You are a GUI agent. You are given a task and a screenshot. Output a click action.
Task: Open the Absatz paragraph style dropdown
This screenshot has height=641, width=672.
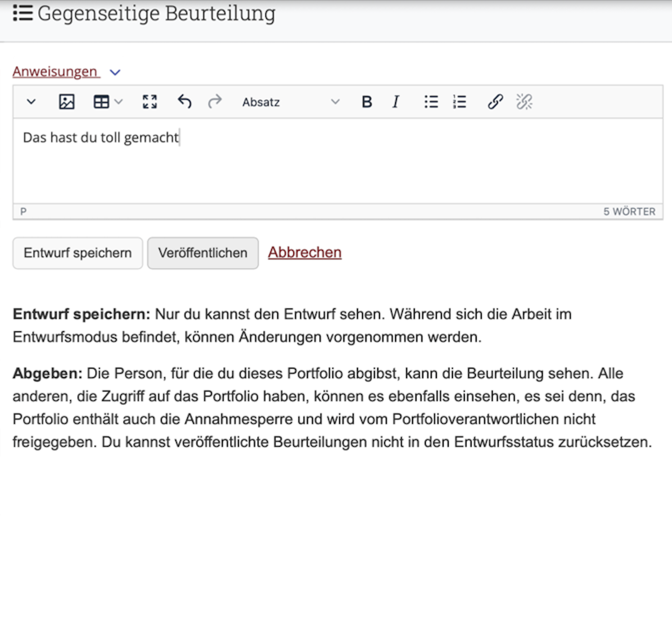pyautogui.click(x=290, y=102)
